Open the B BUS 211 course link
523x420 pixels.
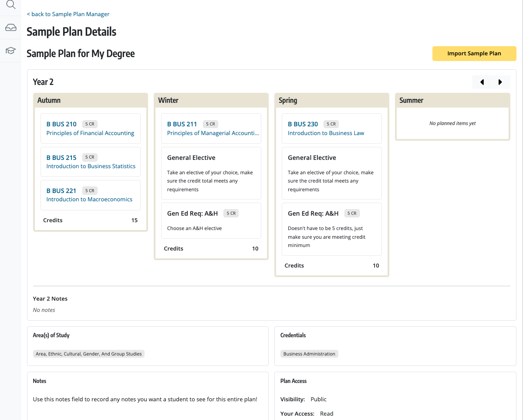pos(182,124)
